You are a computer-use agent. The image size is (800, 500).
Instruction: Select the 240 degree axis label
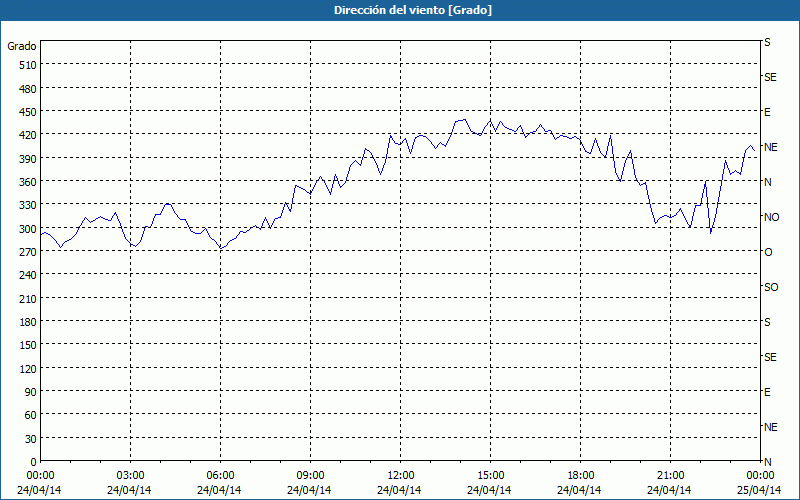coord(28,276)
